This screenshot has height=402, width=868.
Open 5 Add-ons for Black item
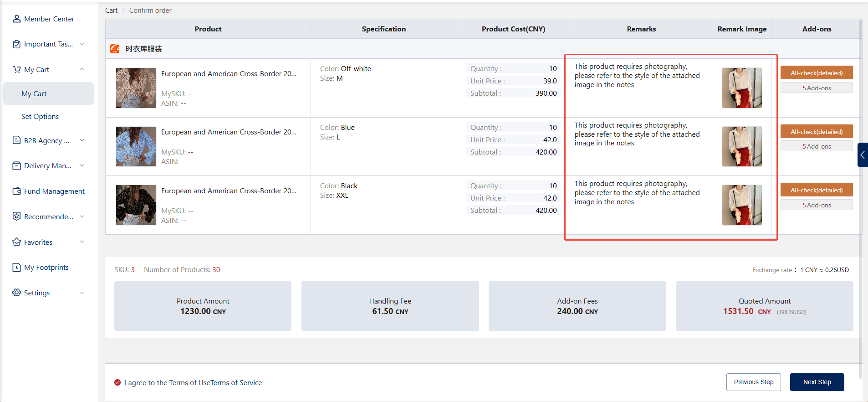[x=817, y=205]
